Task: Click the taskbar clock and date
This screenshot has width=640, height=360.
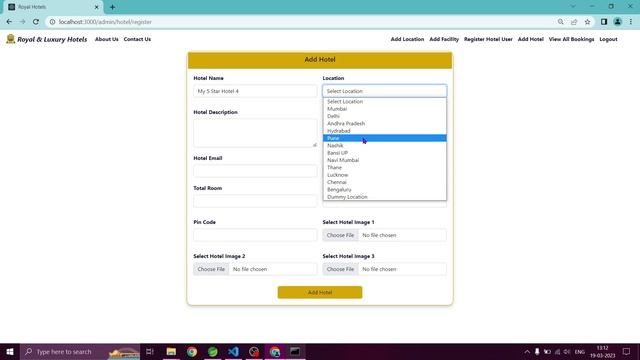Action: [602, 351]
